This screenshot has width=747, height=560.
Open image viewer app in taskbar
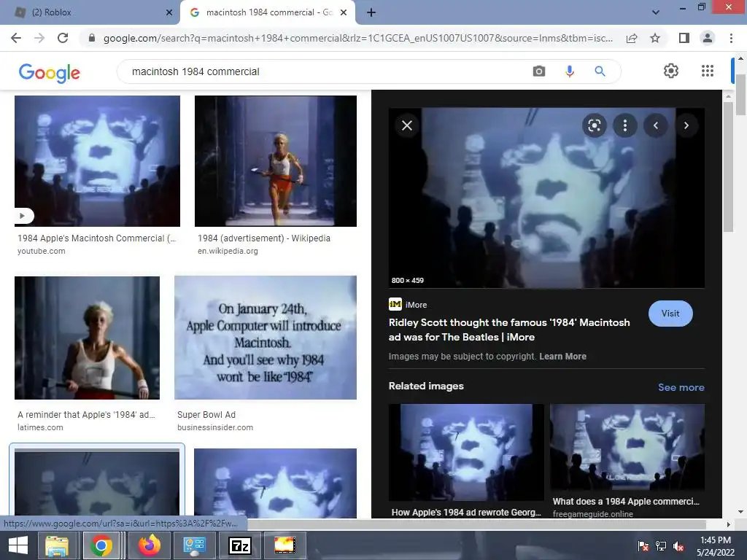coord(285,545)
